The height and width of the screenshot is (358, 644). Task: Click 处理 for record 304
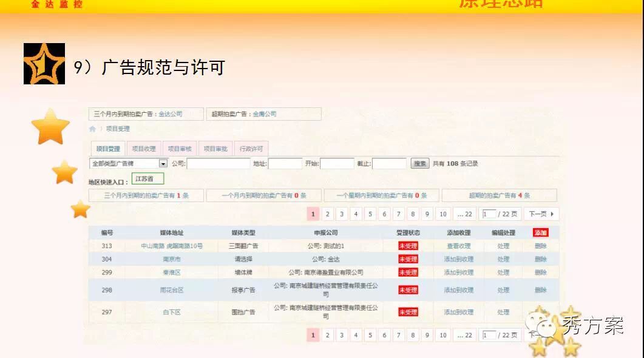[504, 259]
